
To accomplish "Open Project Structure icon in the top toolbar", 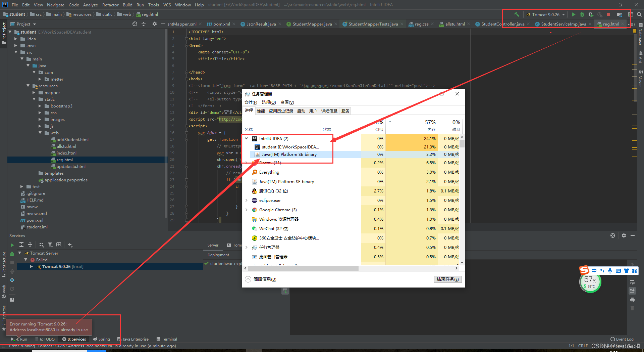I will [620, 14].
